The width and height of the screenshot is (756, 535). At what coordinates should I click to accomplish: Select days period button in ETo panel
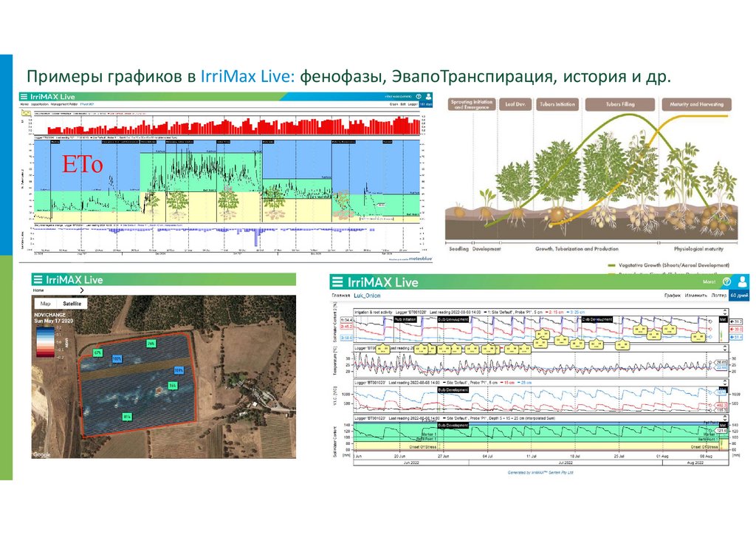coord(426,104)
